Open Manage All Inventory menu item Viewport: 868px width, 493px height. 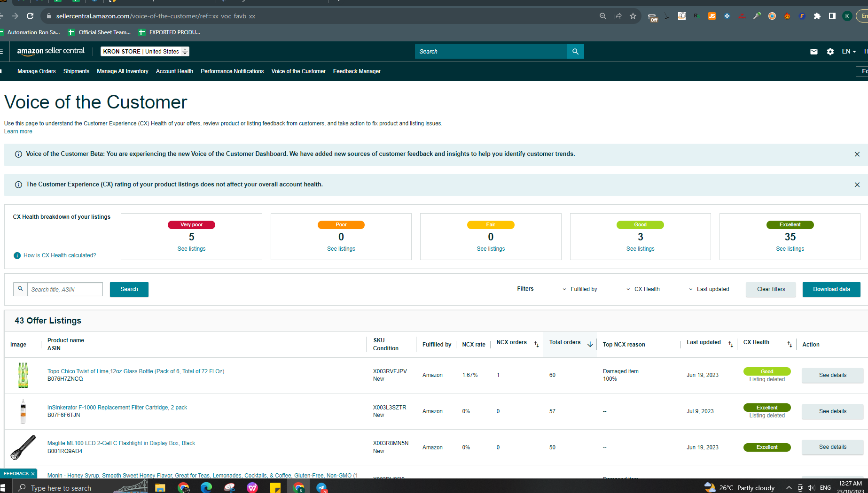(x=123, y=71)
